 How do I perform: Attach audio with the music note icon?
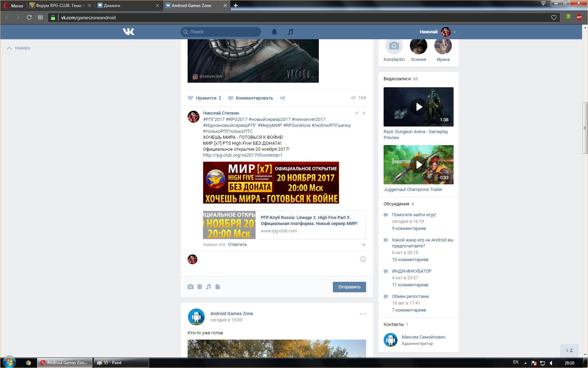[209, 287]
